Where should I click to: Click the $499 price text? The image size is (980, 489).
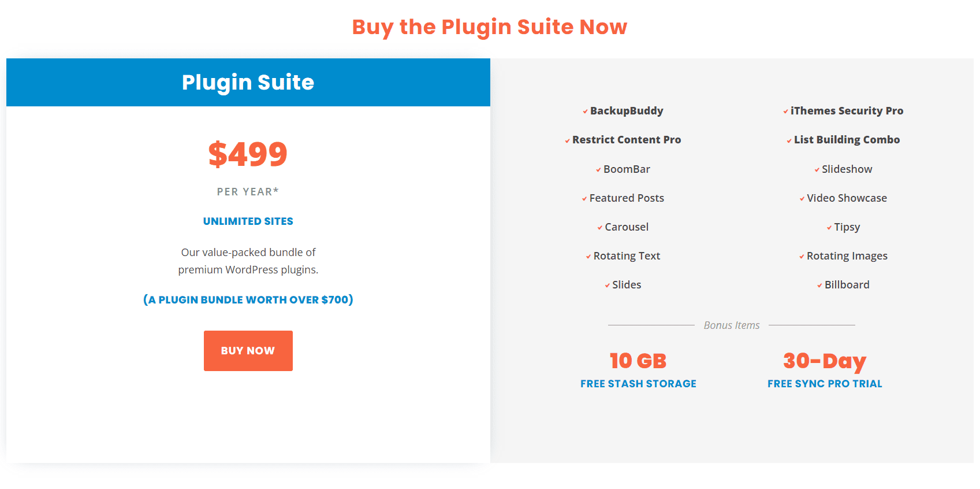point(248,154)
